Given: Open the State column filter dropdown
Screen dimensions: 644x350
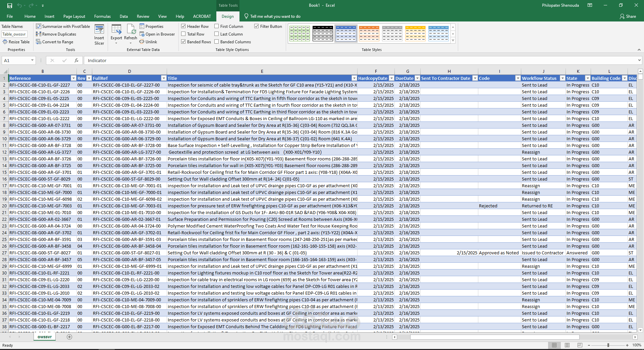Looking at the screenshot, I should coord(588,78).
